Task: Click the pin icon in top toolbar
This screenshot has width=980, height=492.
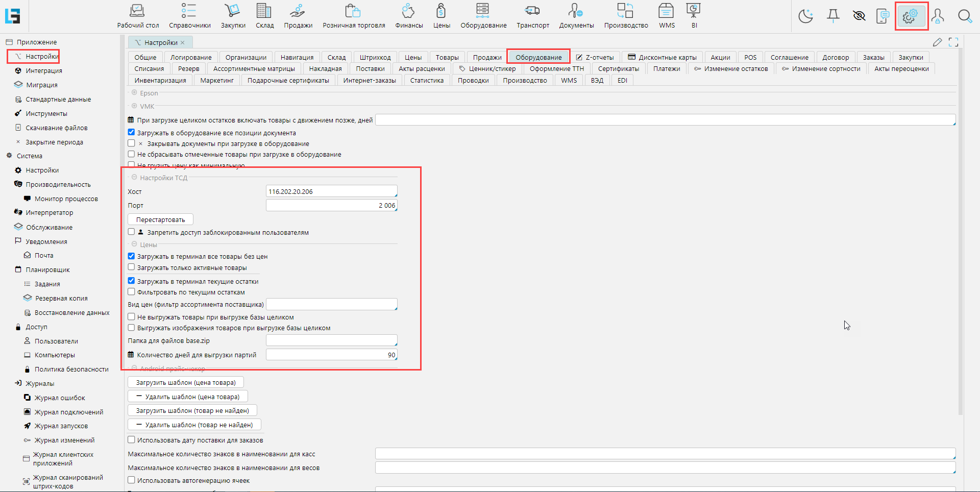Action: 833,16
